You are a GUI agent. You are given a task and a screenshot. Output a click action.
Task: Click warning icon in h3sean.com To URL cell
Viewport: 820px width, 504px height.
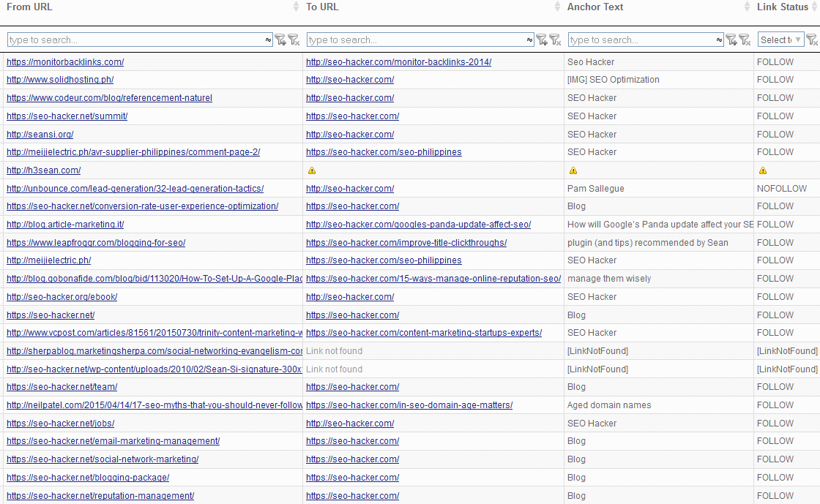[312, 170]
